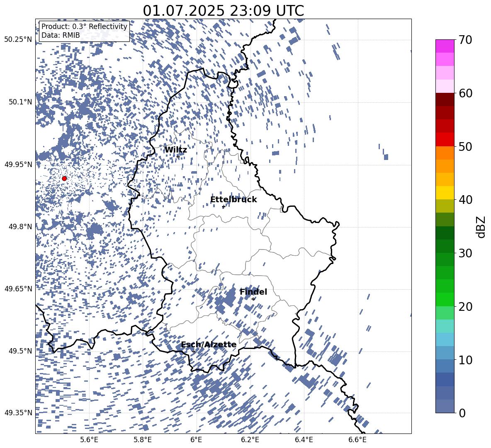Click the 50.25°N latitude label
Viewport: 491px width, 448px height.
[x=18, y=40]
